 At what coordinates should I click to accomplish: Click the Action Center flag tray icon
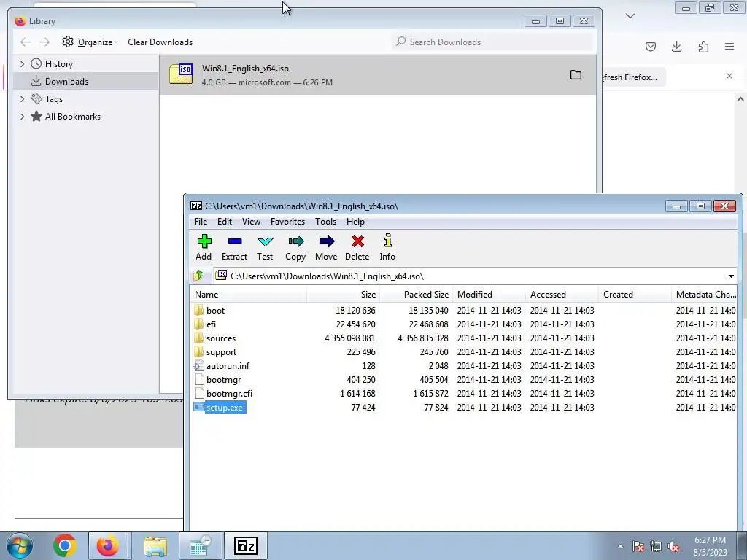tap(638, 546)
